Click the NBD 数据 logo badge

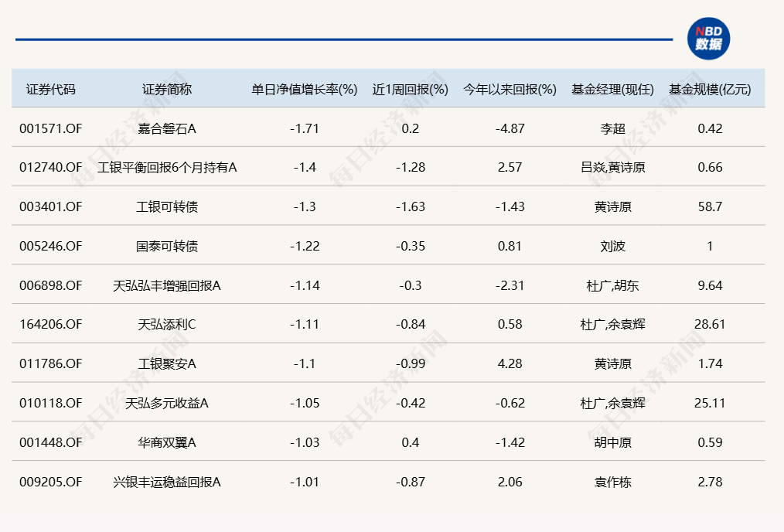pos(708,39)
